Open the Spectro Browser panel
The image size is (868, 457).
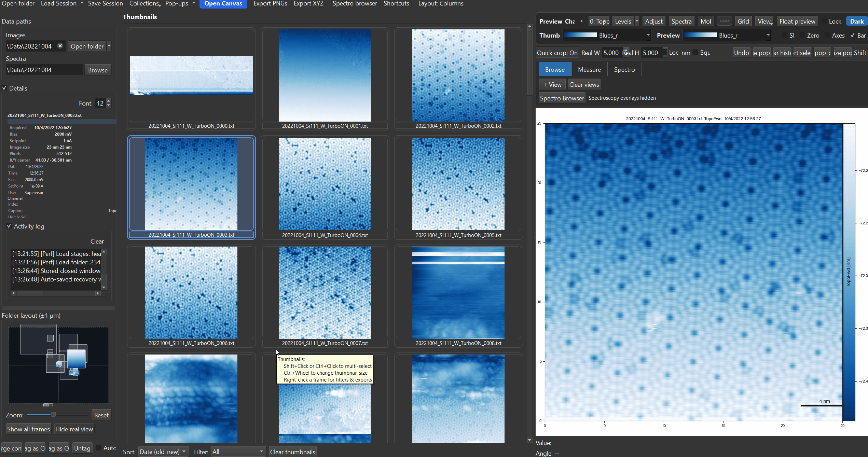(x=562, y=98)
